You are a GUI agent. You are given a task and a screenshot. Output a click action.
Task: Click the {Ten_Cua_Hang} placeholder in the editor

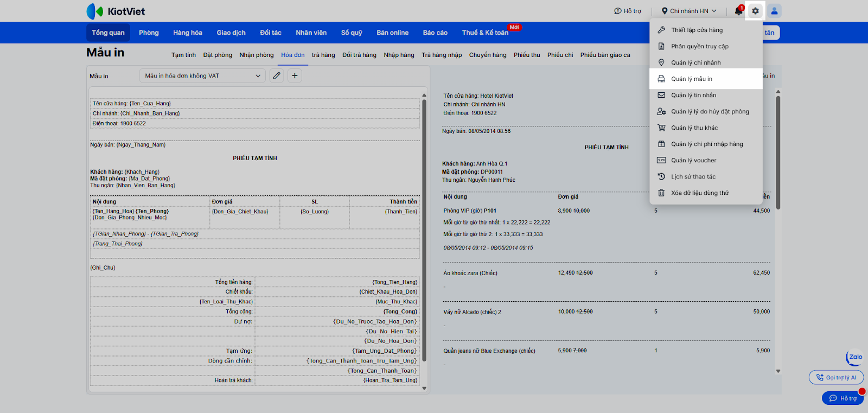pos(150,104)
